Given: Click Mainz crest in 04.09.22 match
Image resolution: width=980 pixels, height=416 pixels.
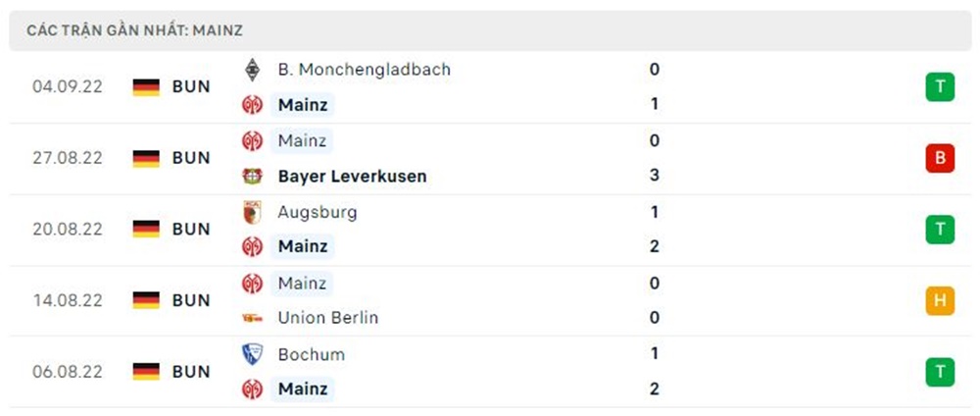Looking at the screenshot, I should point(252,104).
